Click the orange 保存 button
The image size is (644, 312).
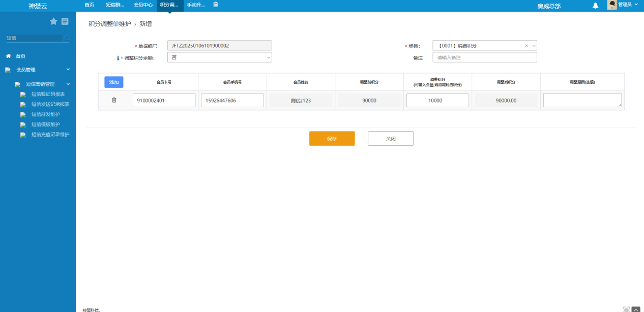point(332,138)
